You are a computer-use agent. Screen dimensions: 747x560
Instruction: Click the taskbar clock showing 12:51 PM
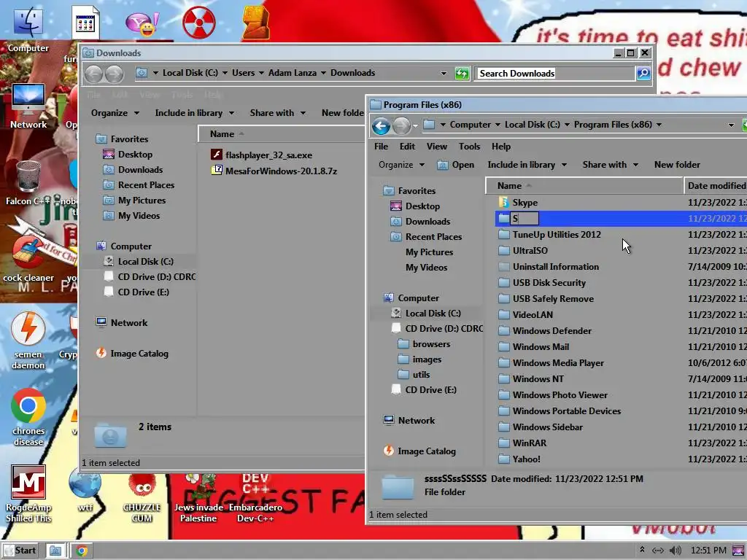708,551
